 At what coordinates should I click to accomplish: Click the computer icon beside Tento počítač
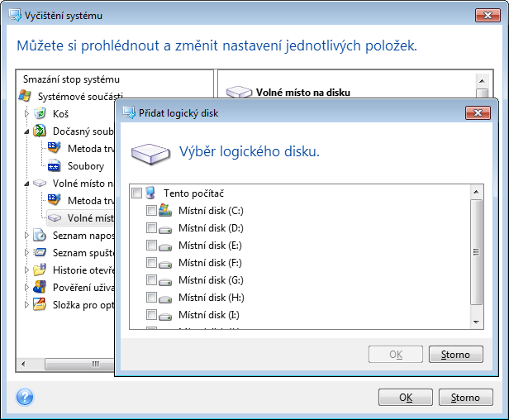click(x=150, y=193)
